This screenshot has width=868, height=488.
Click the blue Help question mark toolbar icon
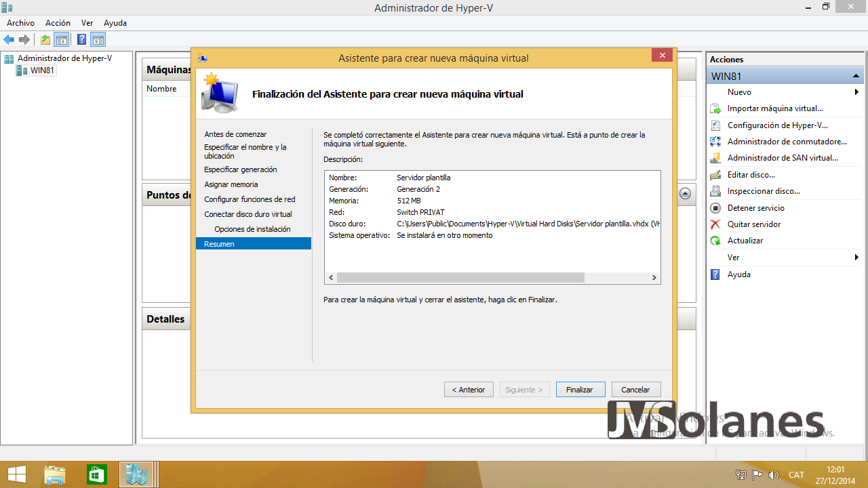click(x=82, y=39)
